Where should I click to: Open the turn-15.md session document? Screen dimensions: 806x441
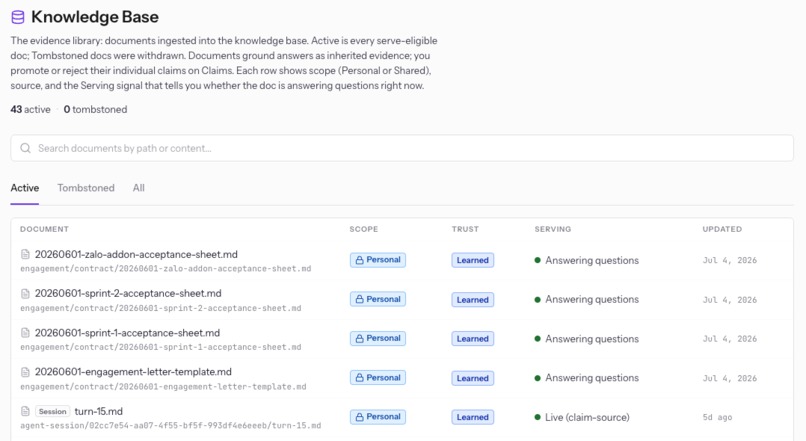(99, 411)
